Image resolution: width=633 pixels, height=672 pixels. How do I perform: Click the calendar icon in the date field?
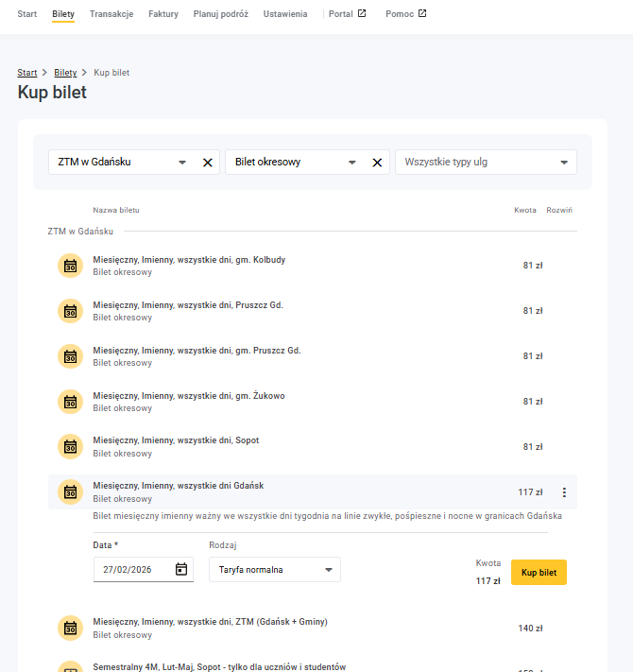[181, 569]
